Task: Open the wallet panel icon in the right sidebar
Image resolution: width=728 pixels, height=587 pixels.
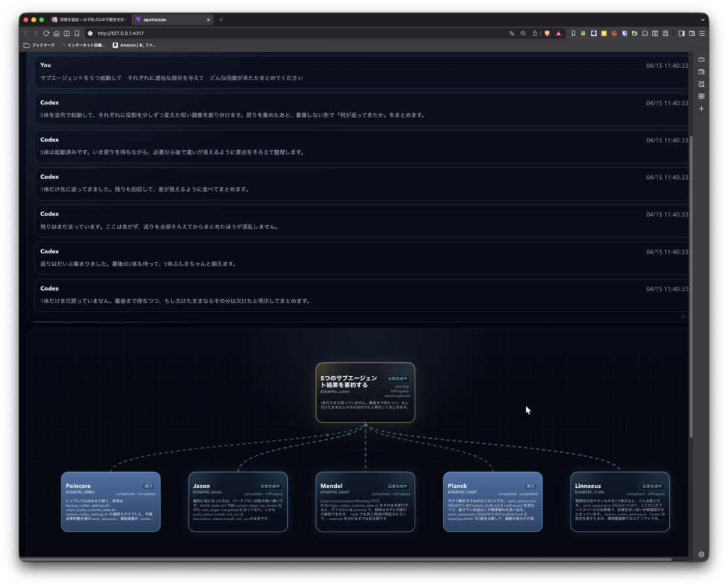Action: tap(701, 71)
